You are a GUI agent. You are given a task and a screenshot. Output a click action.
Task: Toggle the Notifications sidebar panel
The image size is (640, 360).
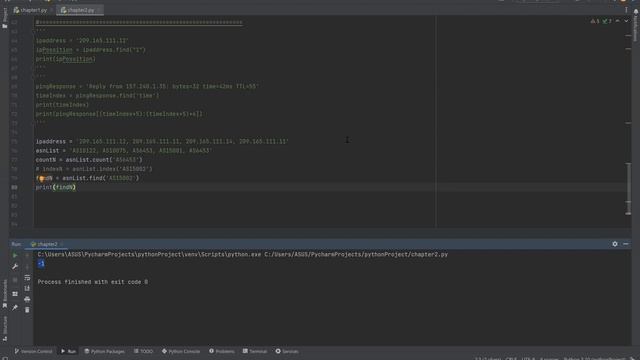click(x=636, y=24)
